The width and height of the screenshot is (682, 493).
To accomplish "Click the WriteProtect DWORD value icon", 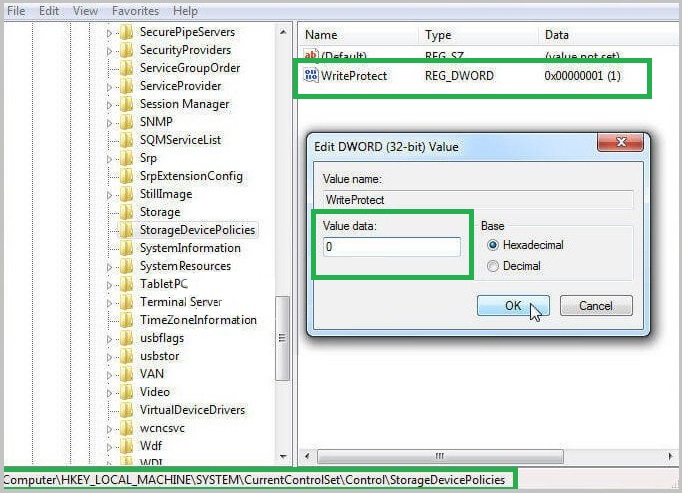I will (311, 75).
